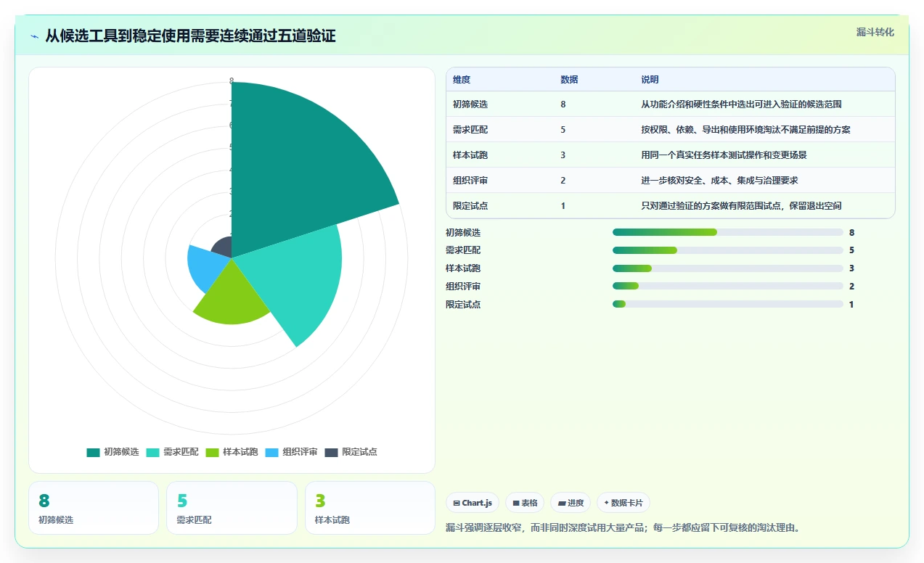The width and height of the screenshot is (924, 563).
Task: Select the 组织评审 table row cell
Action: 470,181
